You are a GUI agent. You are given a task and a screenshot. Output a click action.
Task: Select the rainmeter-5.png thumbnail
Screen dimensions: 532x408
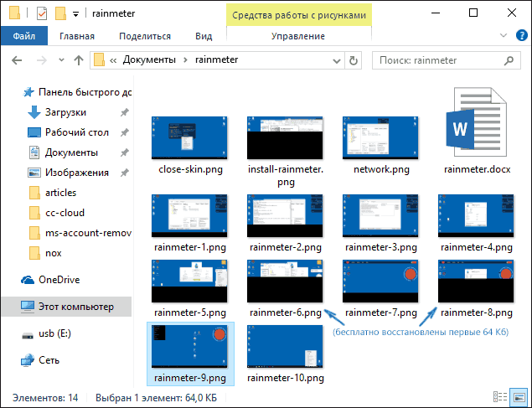point(189,281)
